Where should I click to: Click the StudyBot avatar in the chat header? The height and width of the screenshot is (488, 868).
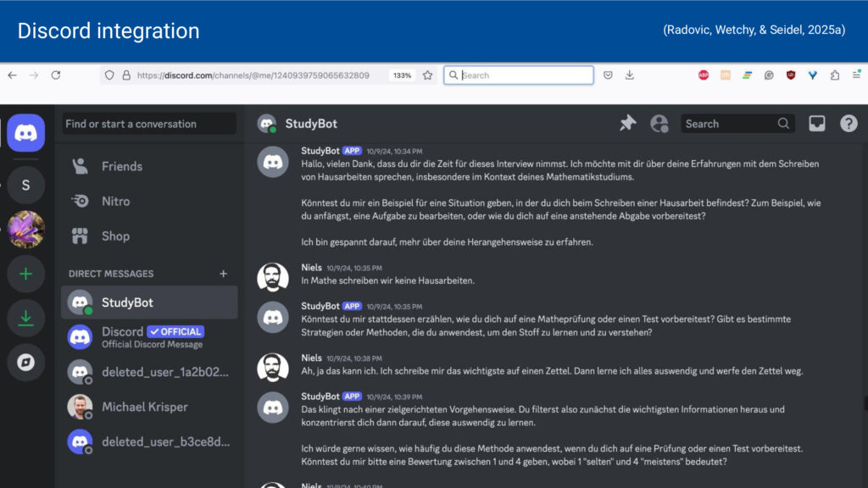[x=267, y=124]
